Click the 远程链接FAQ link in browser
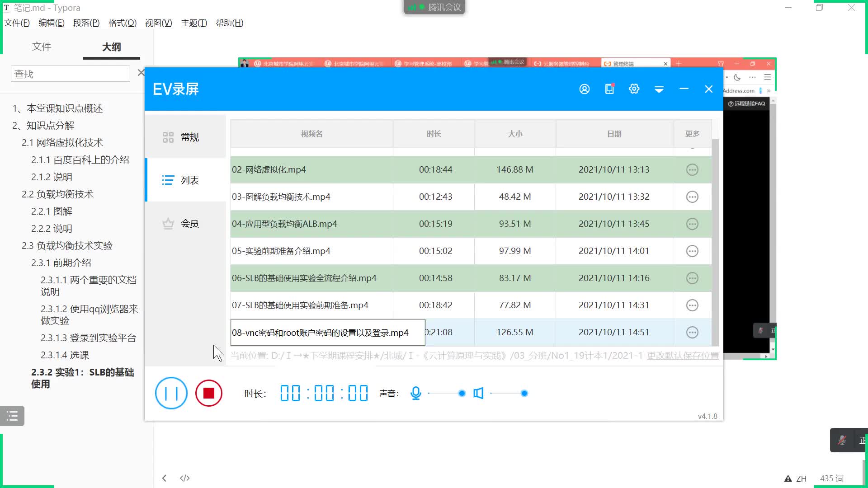 (x=746, y=103)
